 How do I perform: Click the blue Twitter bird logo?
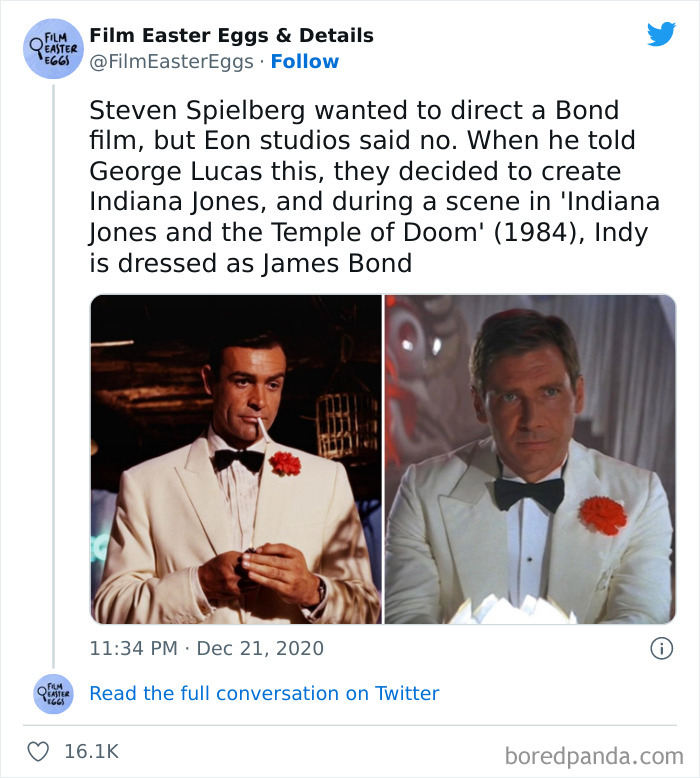(x=661, y=34)
